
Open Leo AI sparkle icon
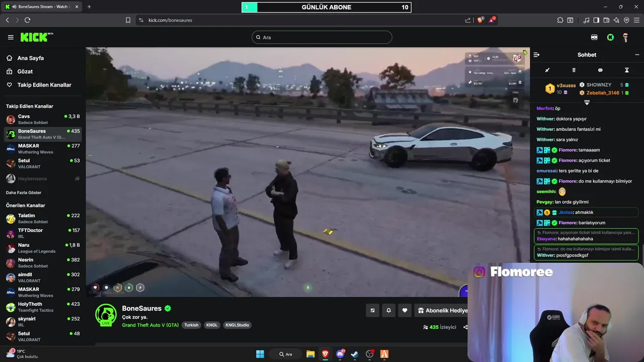[x=616, y=20]
